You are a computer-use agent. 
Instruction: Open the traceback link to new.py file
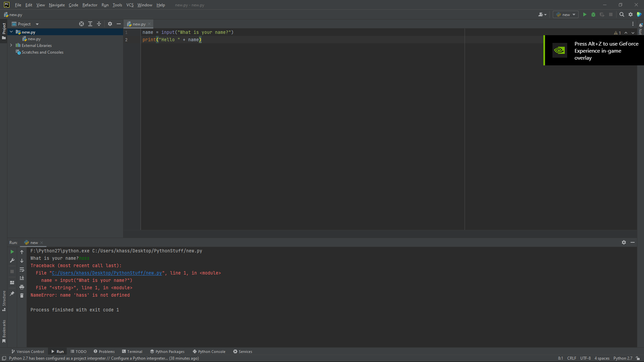[x=107, y=273]
